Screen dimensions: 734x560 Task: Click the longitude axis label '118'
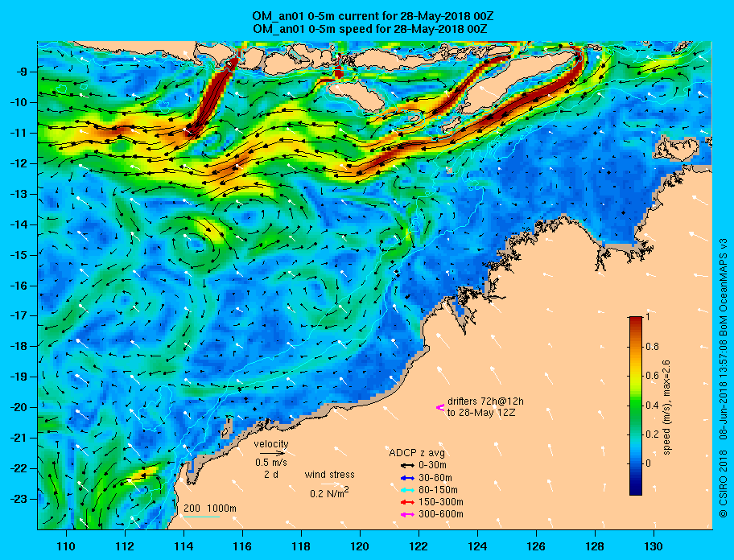[x=301, y=546]
